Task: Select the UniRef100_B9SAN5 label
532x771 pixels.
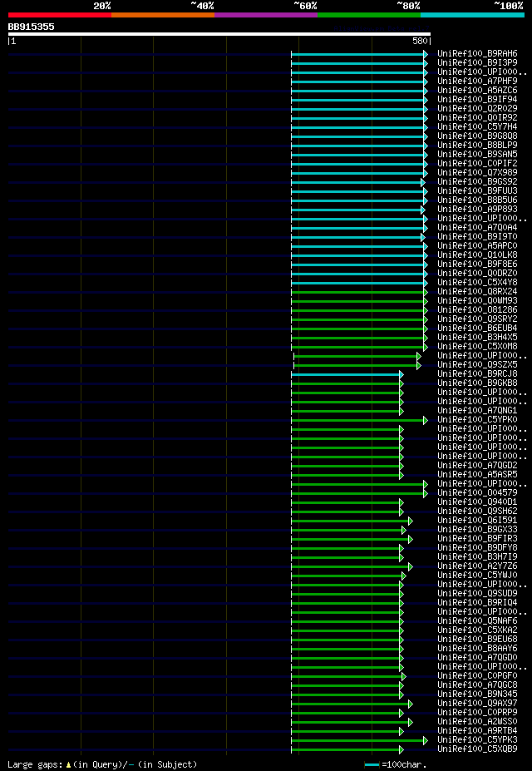Action: (477, 155)
